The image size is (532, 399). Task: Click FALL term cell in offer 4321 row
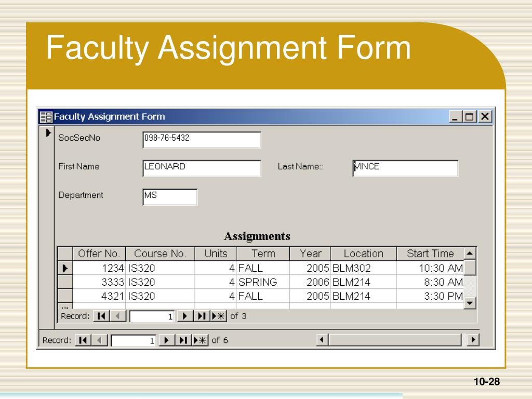tap(263, 296)
